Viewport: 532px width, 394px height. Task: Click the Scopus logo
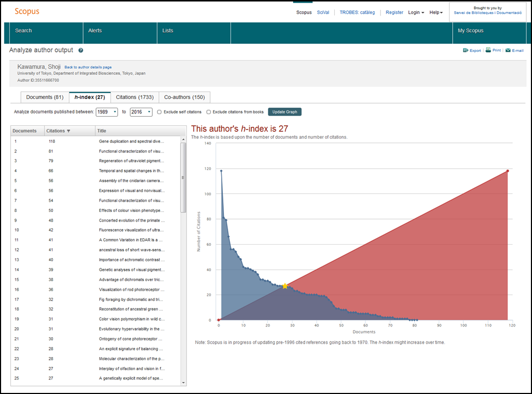(x=27, y=11)
